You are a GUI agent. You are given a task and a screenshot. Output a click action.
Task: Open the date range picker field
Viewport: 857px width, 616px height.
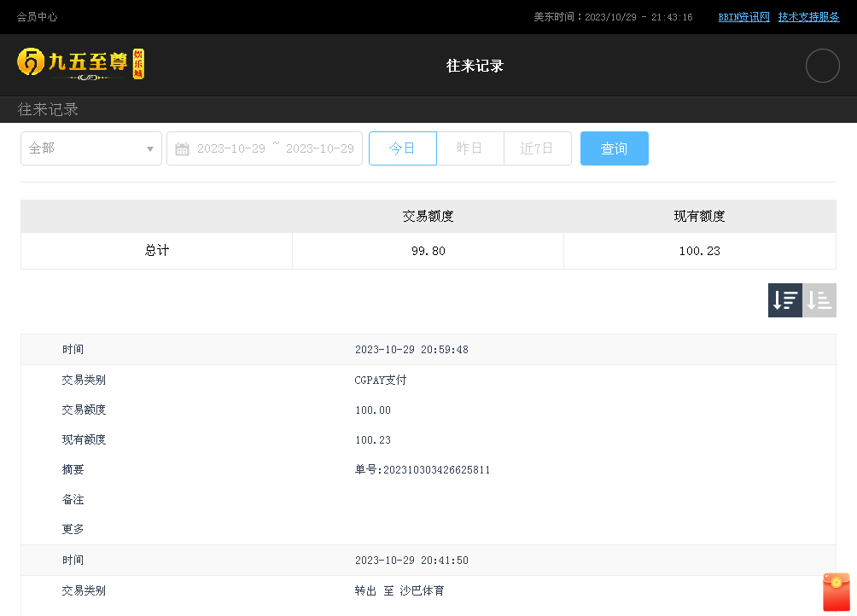coord(274,148)
